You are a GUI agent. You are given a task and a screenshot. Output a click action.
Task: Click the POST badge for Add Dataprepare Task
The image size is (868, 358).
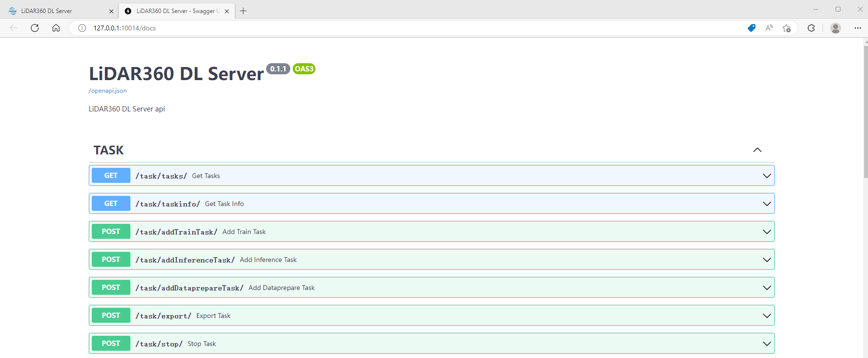click(x=111, y=288)
